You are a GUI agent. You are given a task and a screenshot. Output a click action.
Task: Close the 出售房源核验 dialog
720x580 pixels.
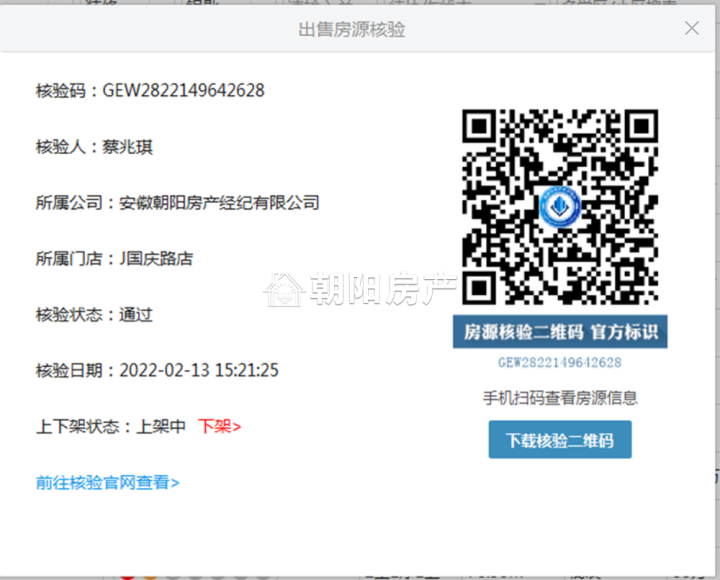(x=692, y=28)
